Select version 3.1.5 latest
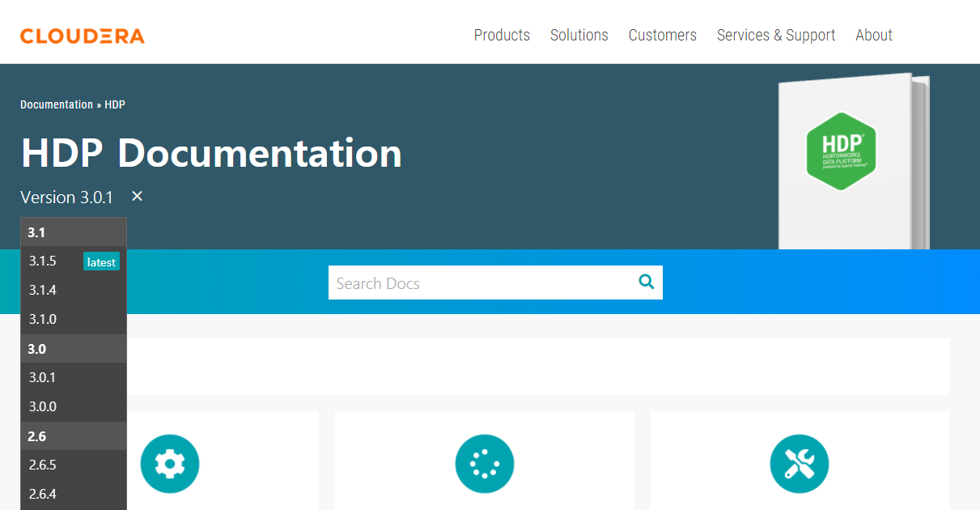 [x=74, y=261]
